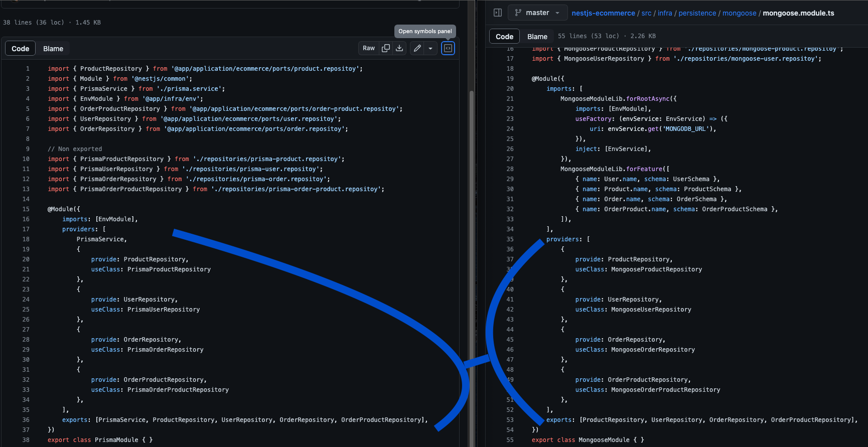
Task: Click the Raw button
Action: point(369,48)
